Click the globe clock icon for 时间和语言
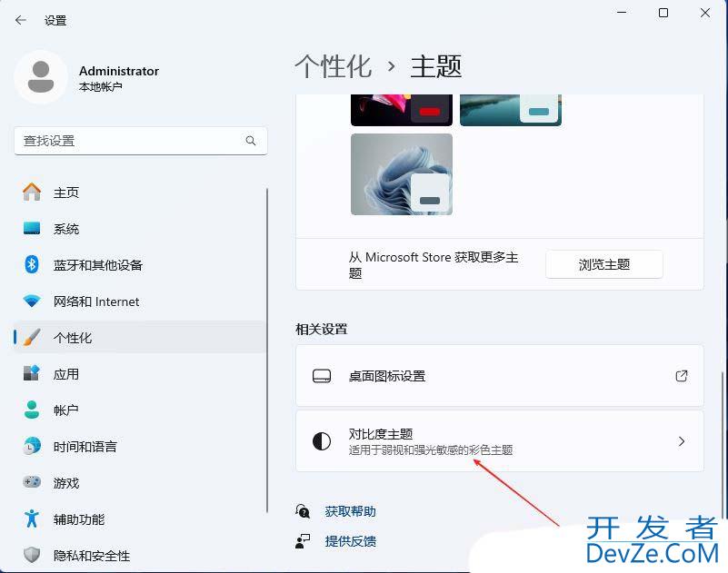The image size is (728, 573). point(32,446)
